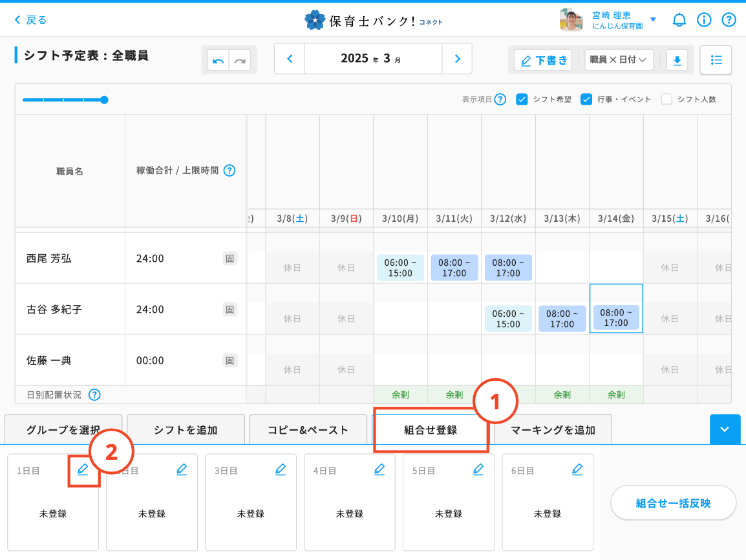746x560 pixels.
Task: Click the zoom slider handle
Action: (104, 100)
